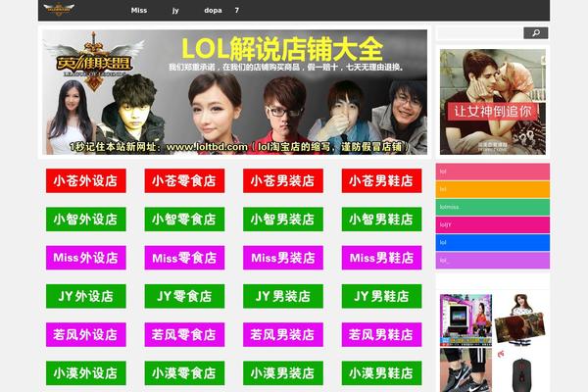Click the green lolmiss sidebar link bar
Screen dimensions: 588x392
(493, 207)
